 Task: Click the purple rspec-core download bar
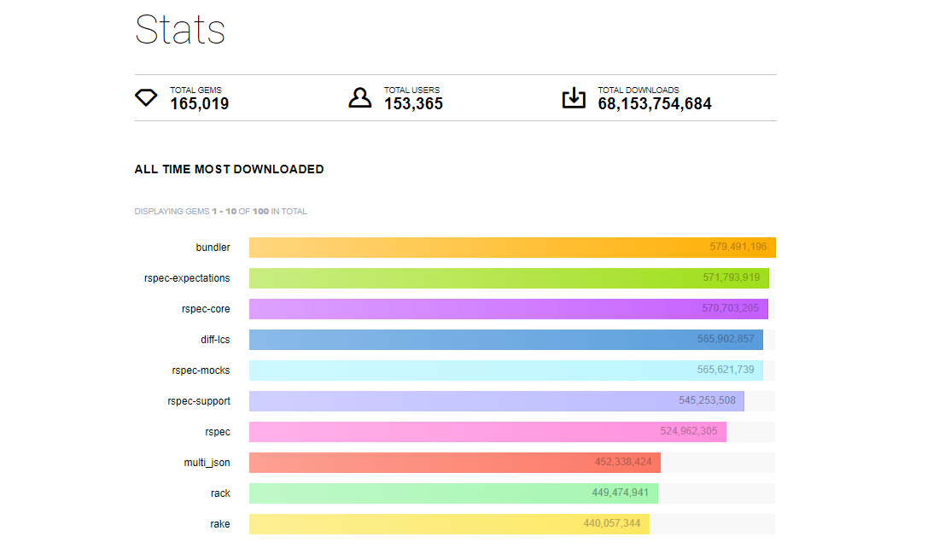(x=509, y=309)
